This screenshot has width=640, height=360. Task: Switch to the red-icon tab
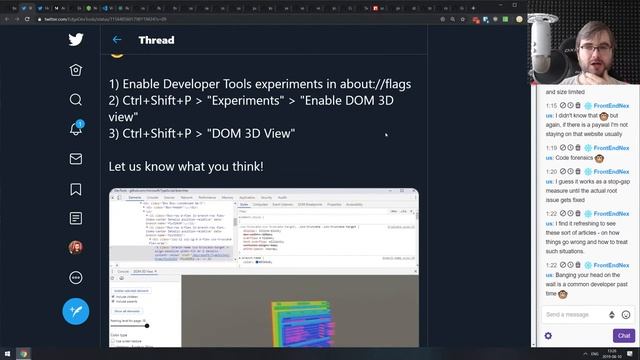click(378, 8)
